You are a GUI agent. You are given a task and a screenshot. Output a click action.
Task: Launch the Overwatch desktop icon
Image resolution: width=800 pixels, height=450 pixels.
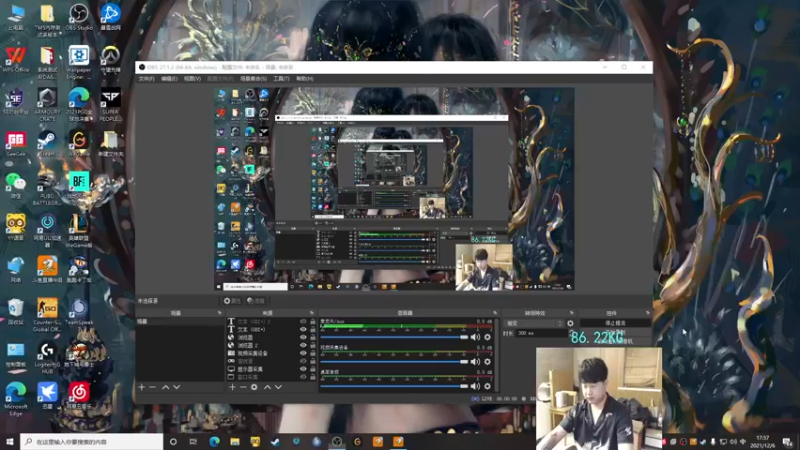coord(110,59)
